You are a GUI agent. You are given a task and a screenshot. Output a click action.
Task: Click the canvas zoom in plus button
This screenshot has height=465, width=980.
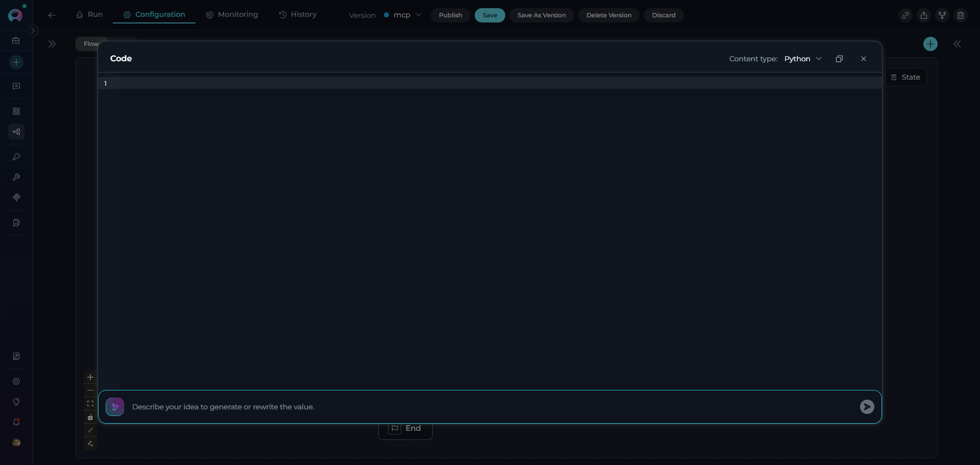point(90,377)
